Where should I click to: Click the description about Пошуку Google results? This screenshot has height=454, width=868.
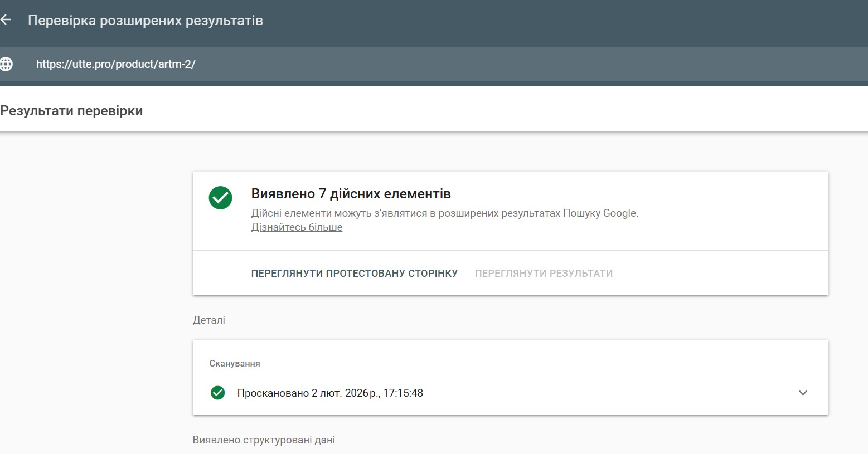click(x=444, y=213)
